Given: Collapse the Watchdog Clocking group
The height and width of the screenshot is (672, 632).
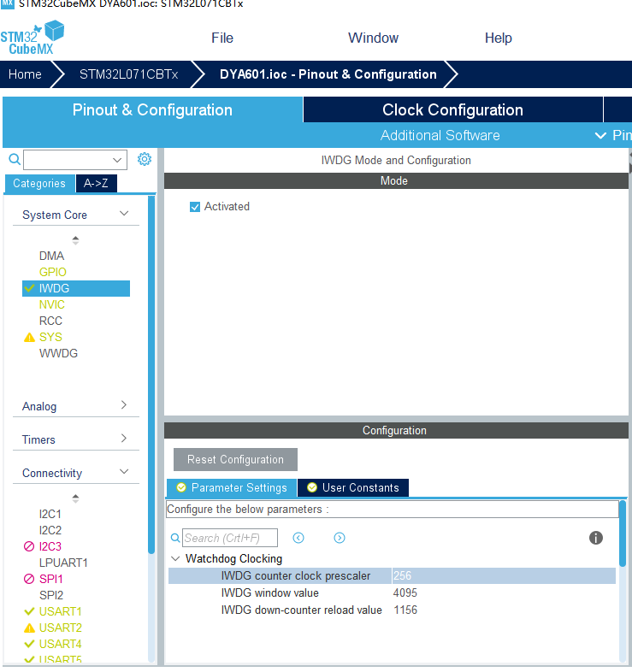Looking at the screenshot, I should tap(175, 559).
